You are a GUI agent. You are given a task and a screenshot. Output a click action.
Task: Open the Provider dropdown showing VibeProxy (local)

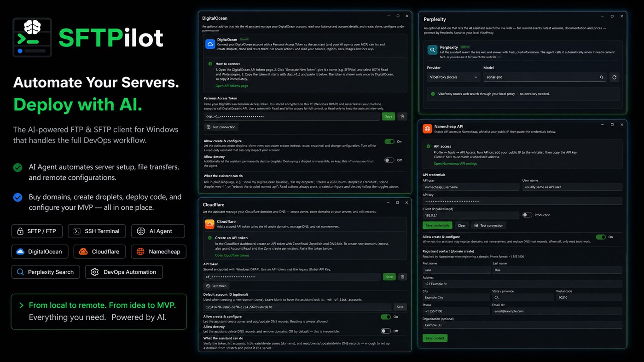(453, 77)
